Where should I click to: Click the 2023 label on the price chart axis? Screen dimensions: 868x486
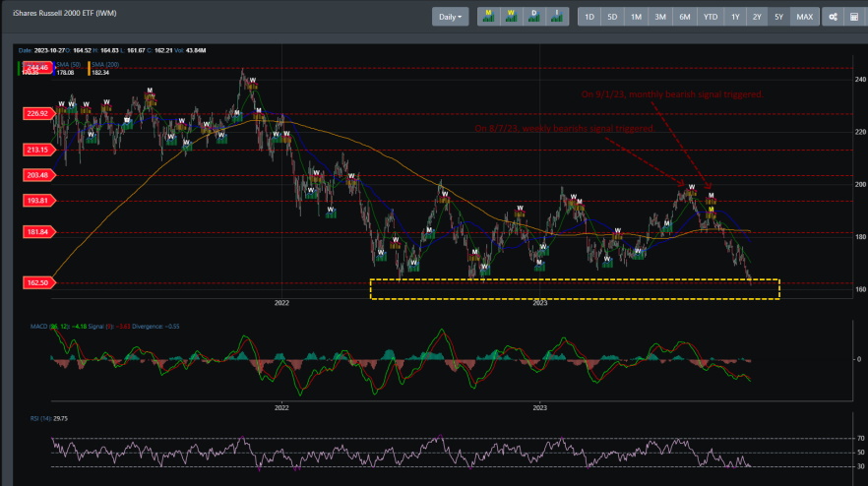(x=539, y=303)
